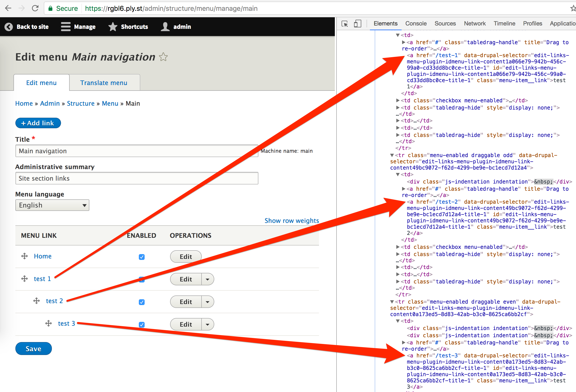
Task: Collapse the expanded tr element in Elements panel
Action: click(x=392, y=155)
